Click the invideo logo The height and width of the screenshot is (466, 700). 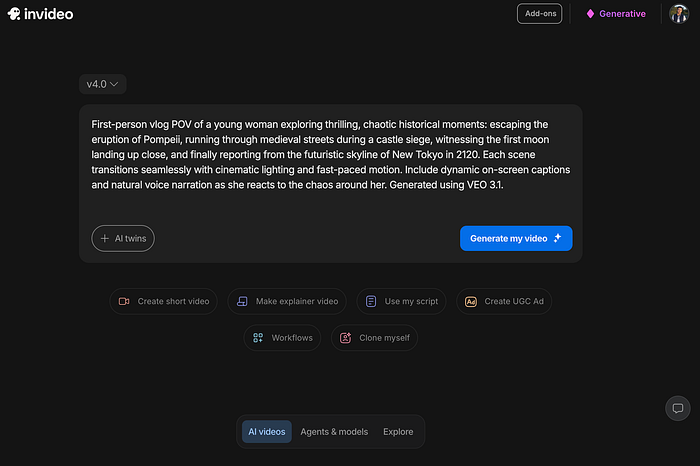pos(40,14)
